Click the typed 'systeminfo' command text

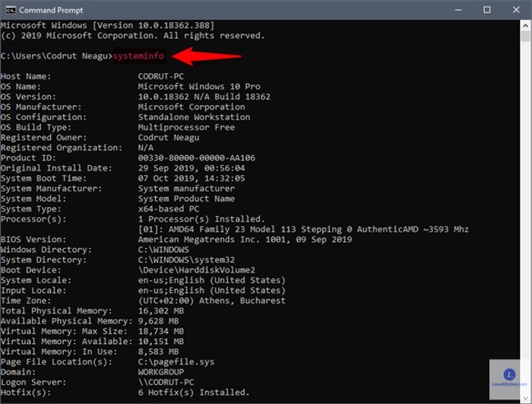[x=138, y=56]
